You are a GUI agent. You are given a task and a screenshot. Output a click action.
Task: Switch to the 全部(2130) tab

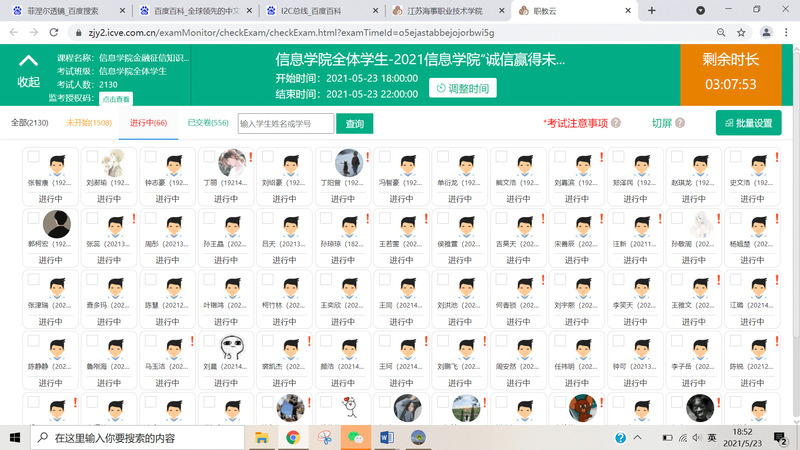point(29,123)
